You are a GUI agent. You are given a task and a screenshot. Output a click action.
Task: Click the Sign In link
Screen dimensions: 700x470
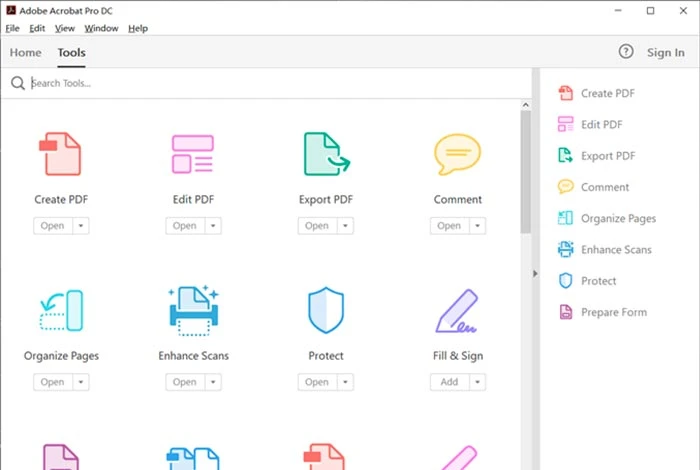point(666,53)
